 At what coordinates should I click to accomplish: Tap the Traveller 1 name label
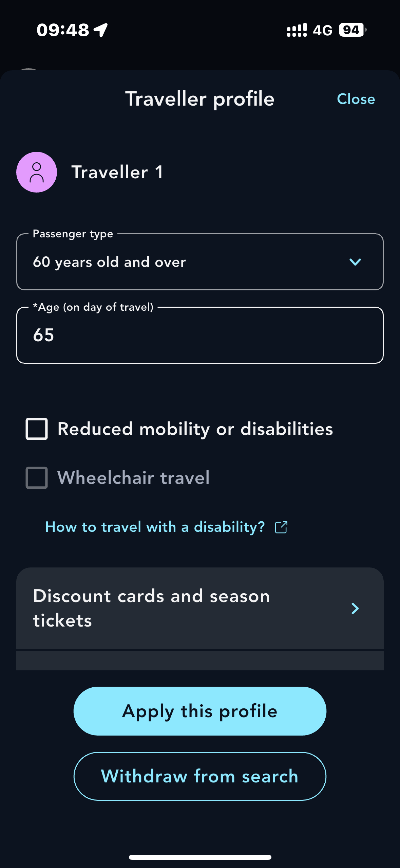[117, 172]
